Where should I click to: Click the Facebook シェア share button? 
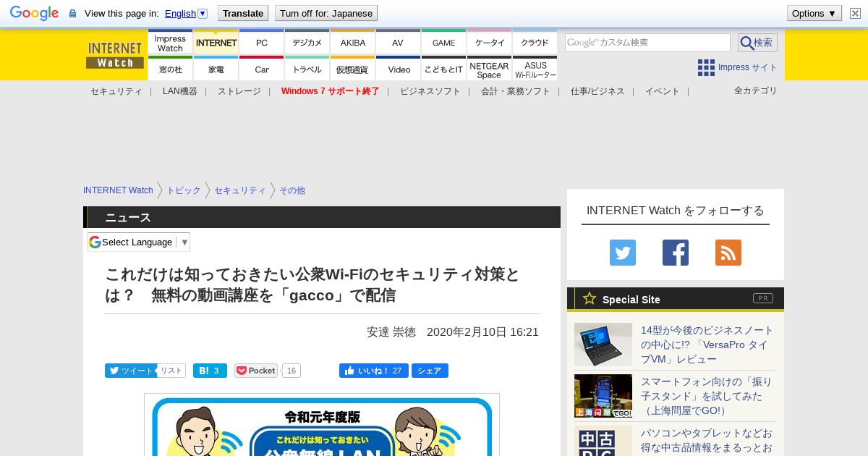tap(430, 371)
